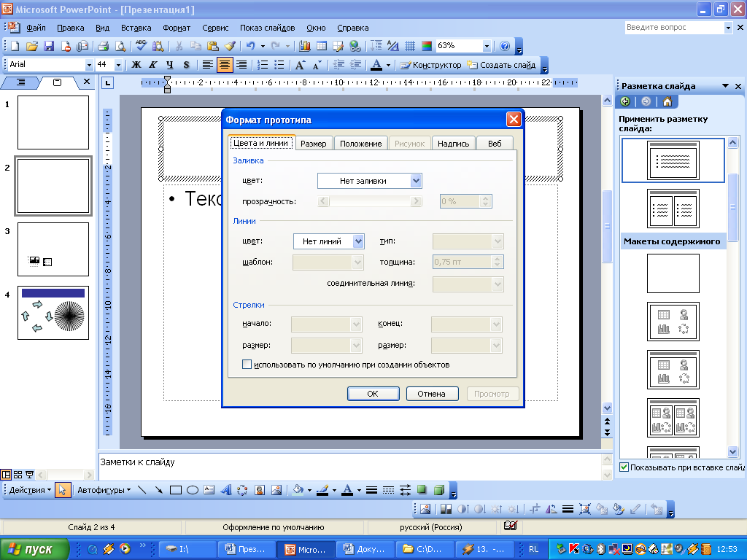Click OK in Формат прототипа dialog
The height and width of the screenshot is (560, 747).
pos(373,394)
